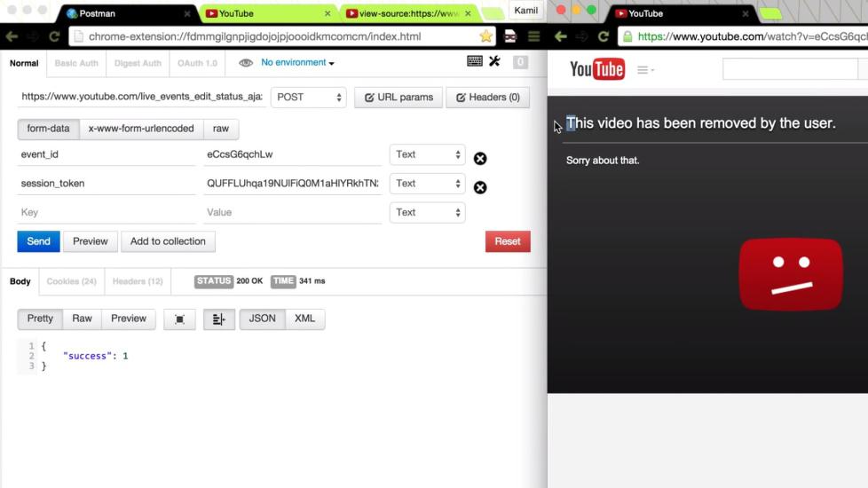
Task: Reload the Postman browser page
Action: click(x=54, y=36)
